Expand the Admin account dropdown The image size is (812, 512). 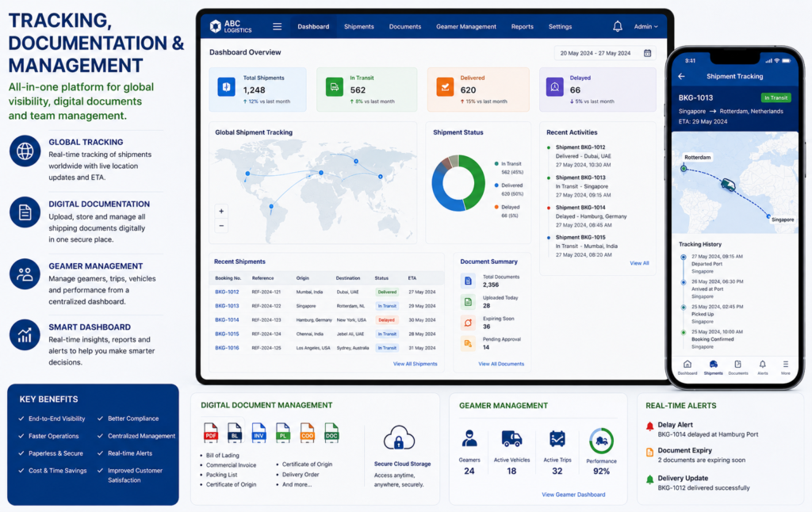pyautogui.click(x=645, y=26)
